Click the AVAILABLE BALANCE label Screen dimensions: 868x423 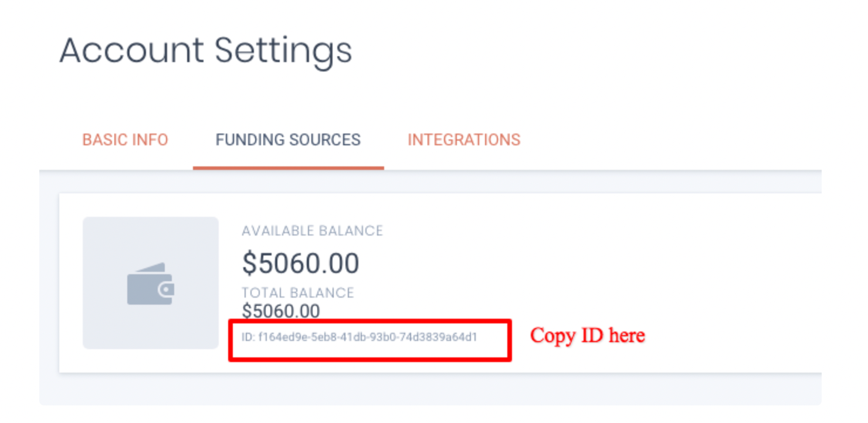312,231
